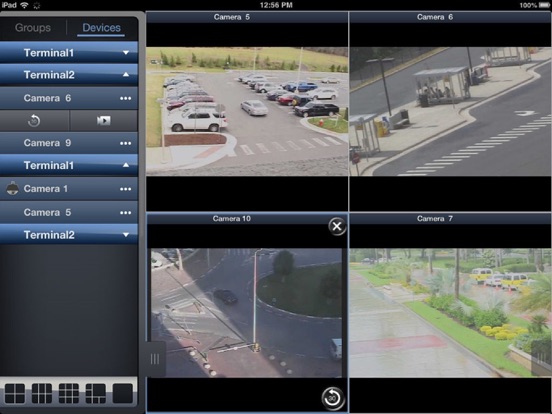The height and width of the screenshot is (414, 552).
Task: Switch to single full-screen camera layout
Action: pyautogui.click(x=123, y=393)
